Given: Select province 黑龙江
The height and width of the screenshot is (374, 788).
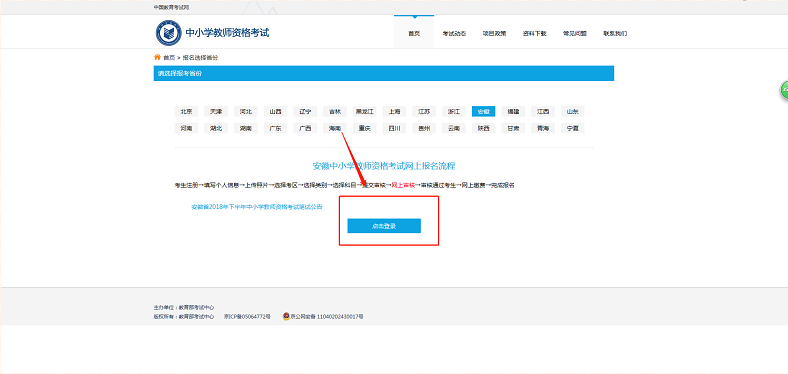Looking at the screenshot, I should tap(364, 112).
